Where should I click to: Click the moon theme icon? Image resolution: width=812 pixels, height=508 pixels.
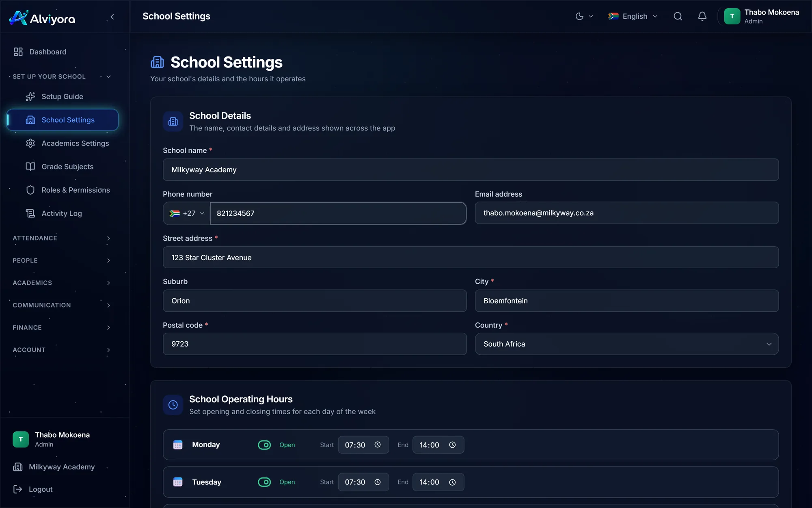coord(579,16)
